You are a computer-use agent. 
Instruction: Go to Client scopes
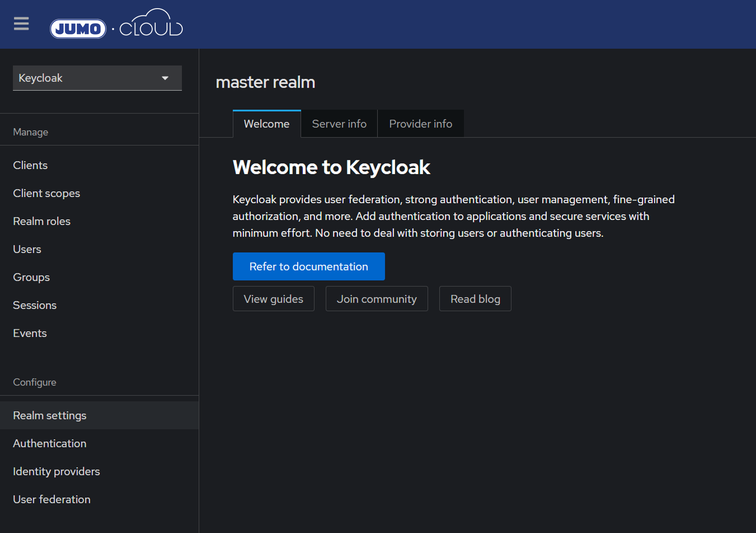(46, 193)
